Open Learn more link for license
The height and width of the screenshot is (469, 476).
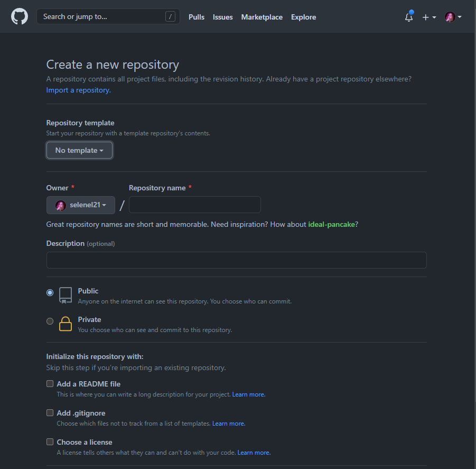(x=254, y=453)
